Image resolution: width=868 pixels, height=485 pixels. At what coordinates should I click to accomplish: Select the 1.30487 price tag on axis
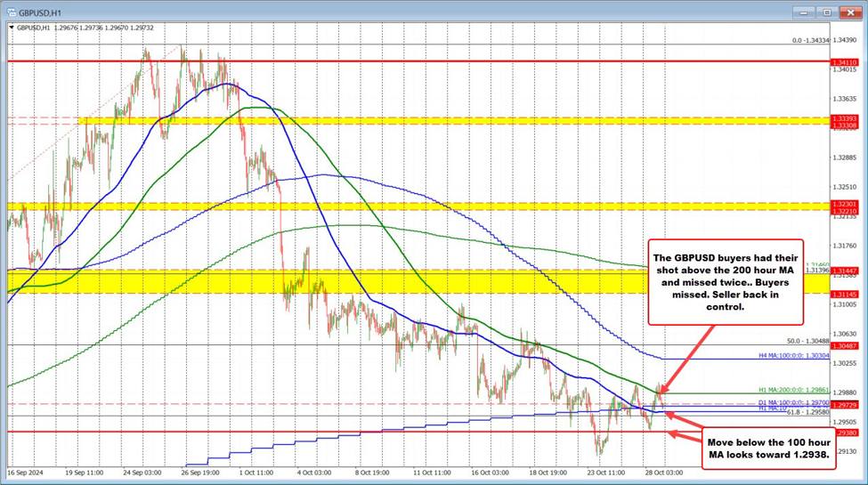tap(844, 345)
